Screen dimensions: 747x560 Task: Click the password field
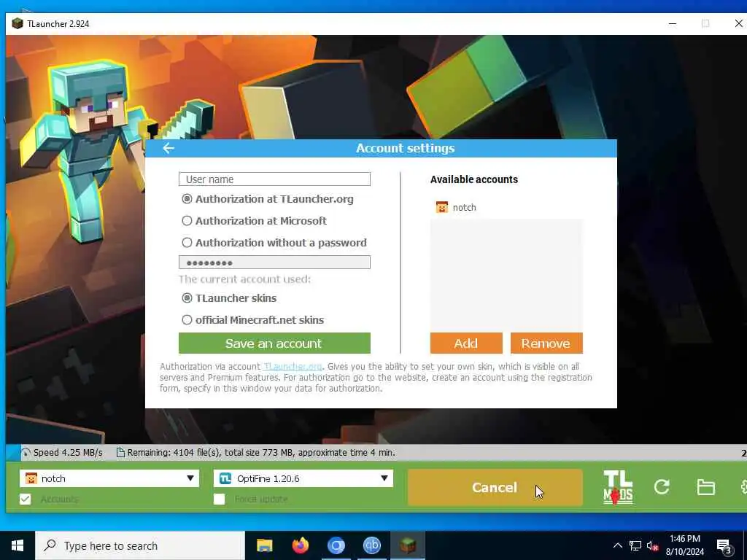click(274, 262)
